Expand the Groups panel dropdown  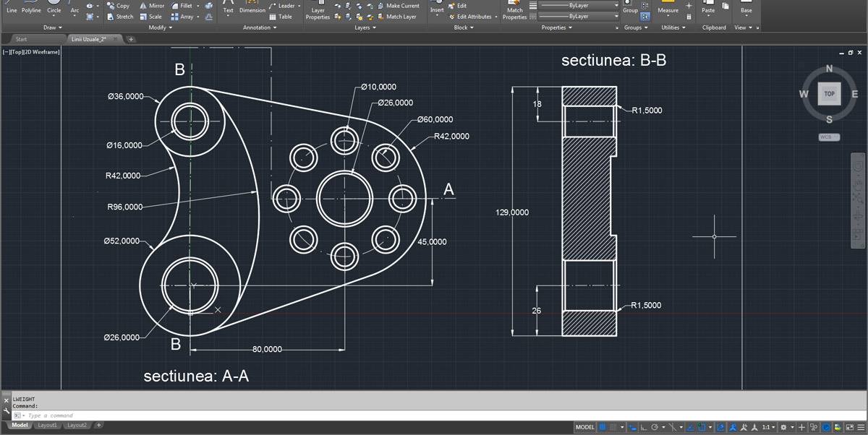pos(636,27)
